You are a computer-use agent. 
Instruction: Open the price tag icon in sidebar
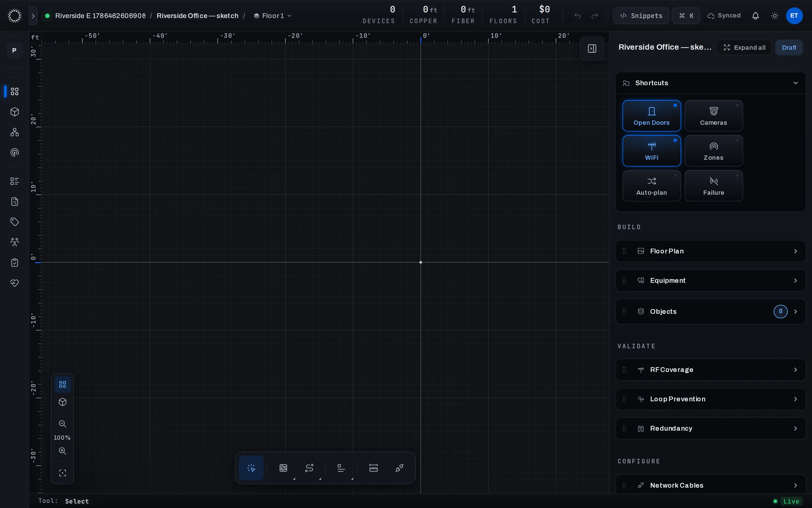pyautogui.click(x=14, y=222)
